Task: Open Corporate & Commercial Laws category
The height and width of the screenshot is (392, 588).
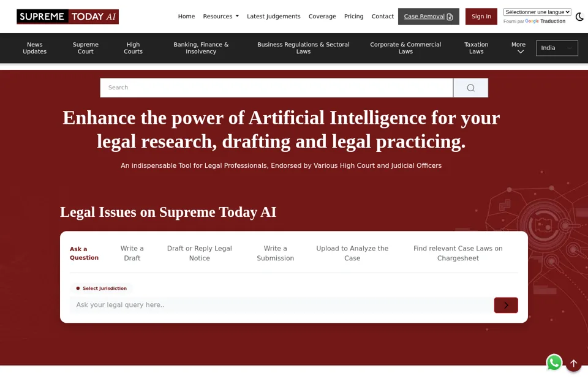Action: pyautogui.click(x=405, y=48)
